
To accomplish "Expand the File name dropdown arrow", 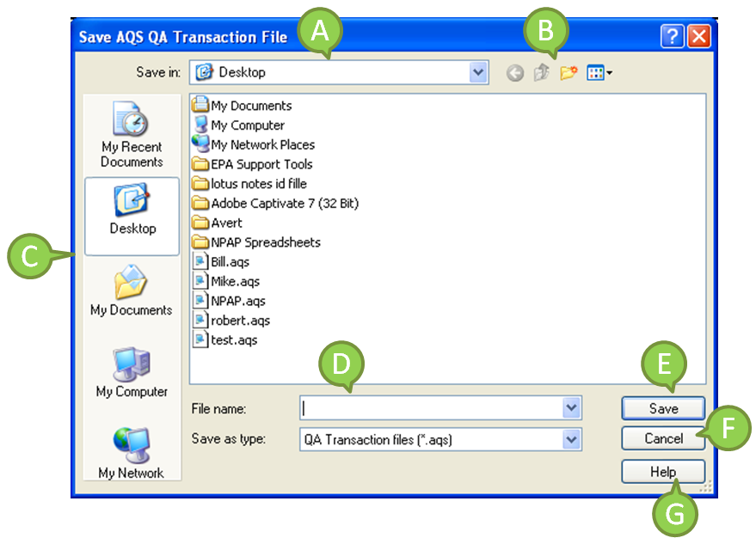I will (571, 407).
